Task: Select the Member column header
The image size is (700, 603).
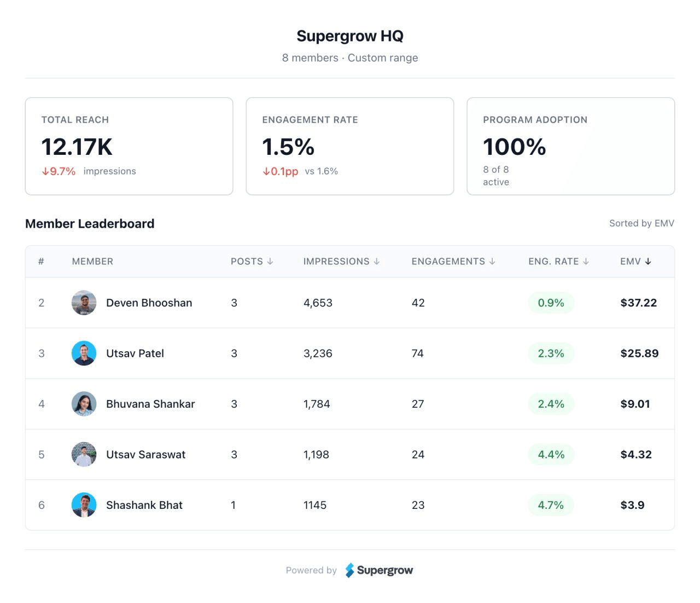Action: point(92,262)
